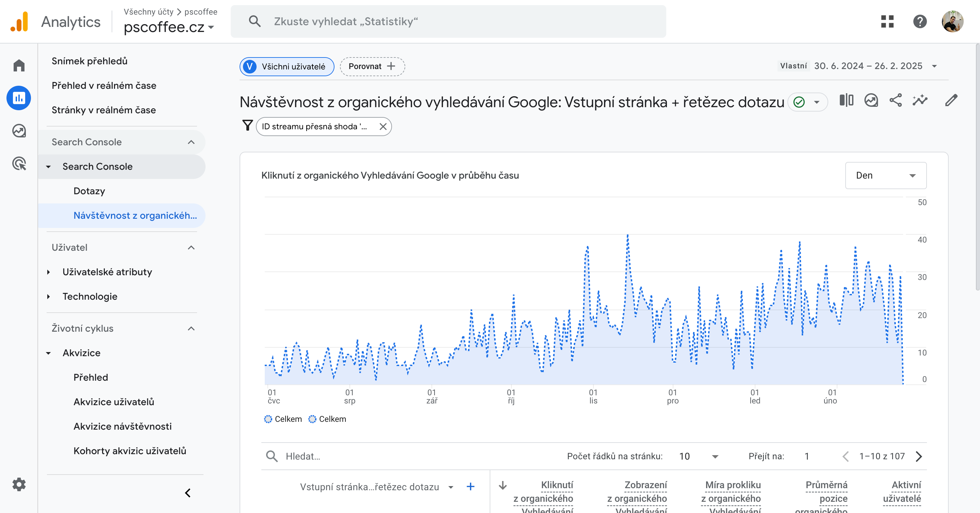The image size is (980, 513).
Task: Collapse the Životní cyklus section
Action: pyautogui.click(x=191, y=329)
